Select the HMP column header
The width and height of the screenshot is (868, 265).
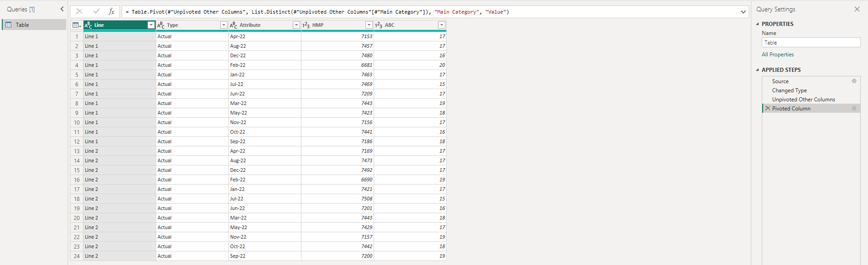tap(338, 25)
